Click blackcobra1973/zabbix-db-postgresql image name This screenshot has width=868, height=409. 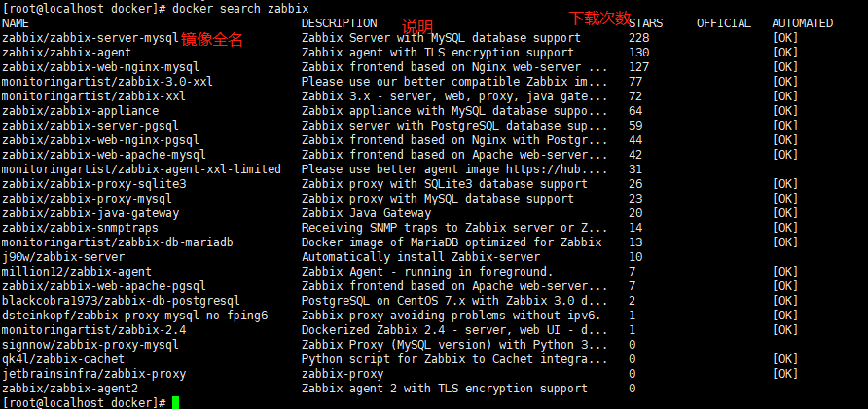coord(120,301)
